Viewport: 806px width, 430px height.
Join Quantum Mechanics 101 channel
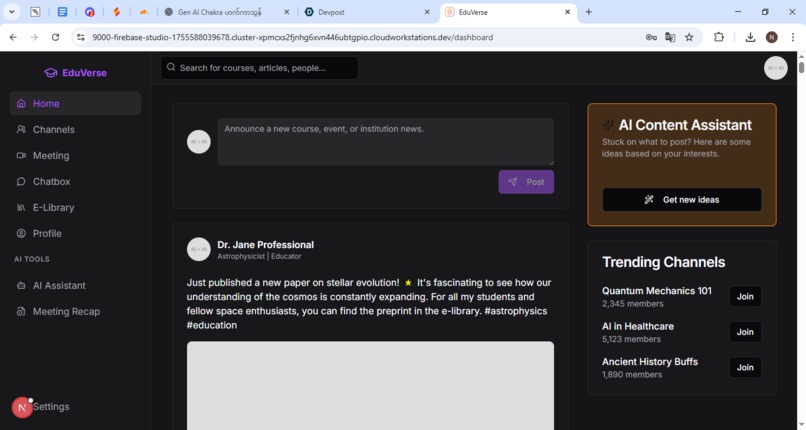[745, 296]
